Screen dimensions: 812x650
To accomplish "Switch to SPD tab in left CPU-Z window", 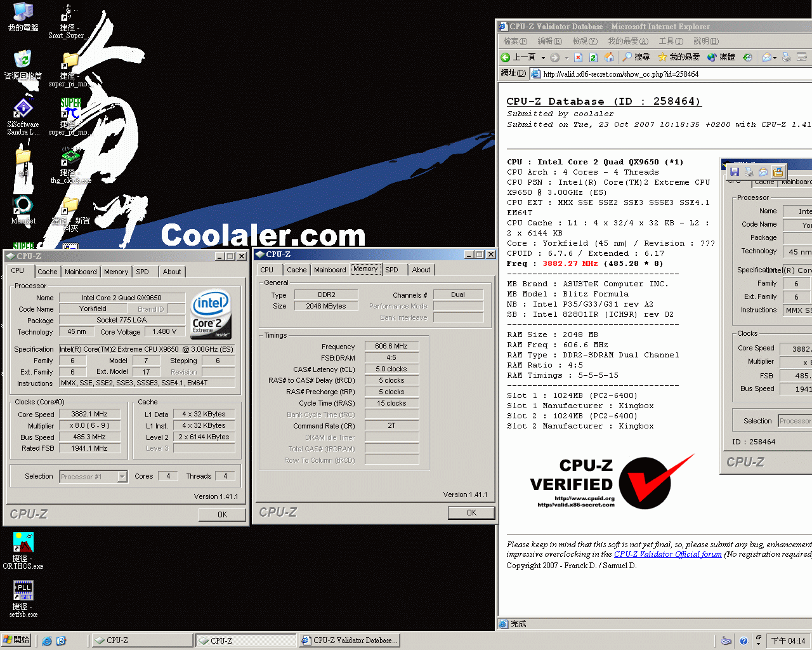I will (x=142, y=272).
